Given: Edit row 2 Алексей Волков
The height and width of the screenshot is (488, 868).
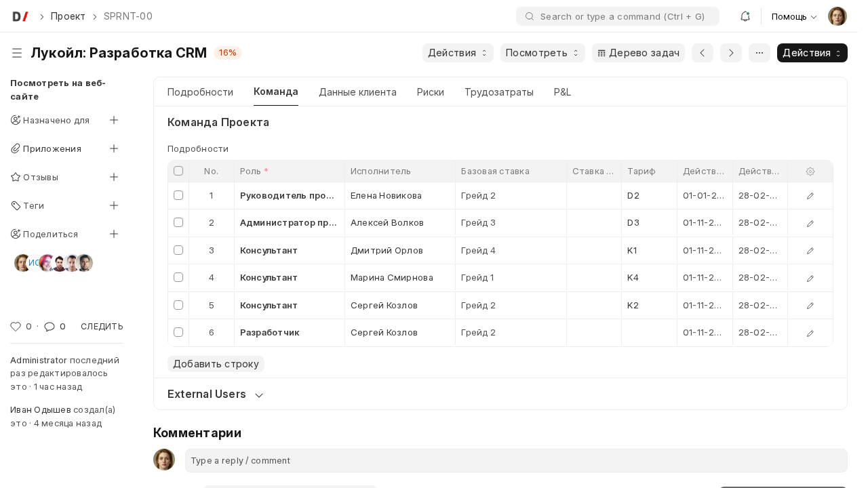Looking at the screenshot, I should click(810, 223).
